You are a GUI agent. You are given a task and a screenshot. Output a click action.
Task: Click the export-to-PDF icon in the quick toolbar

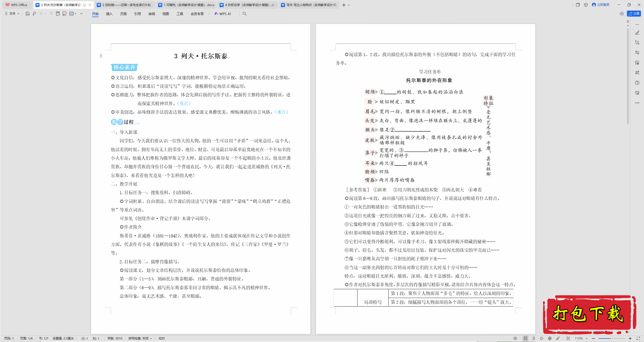click(x=58, y=14)
